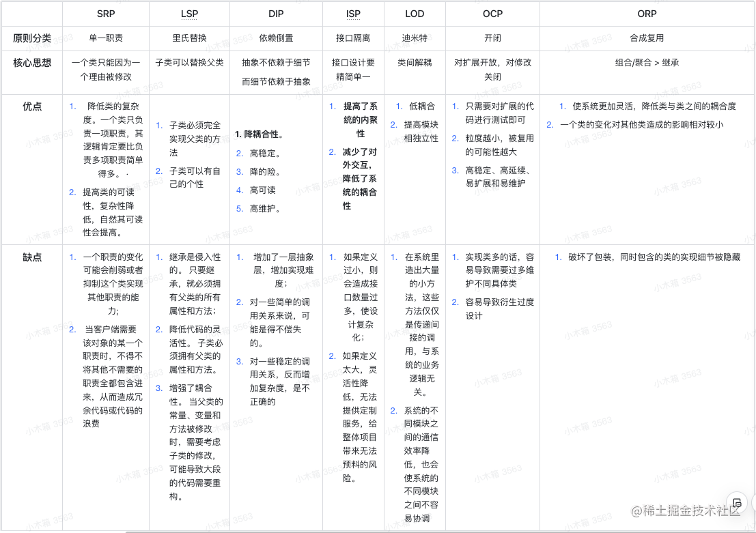756x533 pixels.
Task: Click the LOD advantage 提高模块相独立性
Action: click(x=421, y=132)
